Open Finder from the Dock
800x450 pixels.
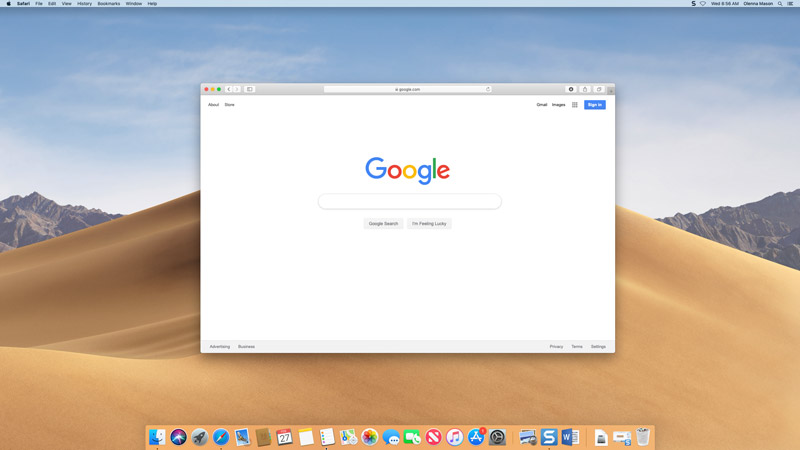157,437
